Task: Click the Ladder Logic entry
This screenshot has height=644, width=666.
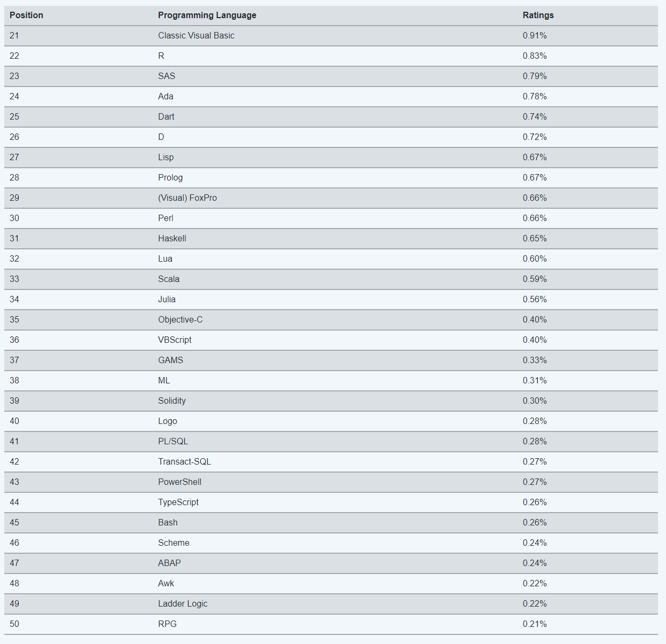Action: click(183, 603)
